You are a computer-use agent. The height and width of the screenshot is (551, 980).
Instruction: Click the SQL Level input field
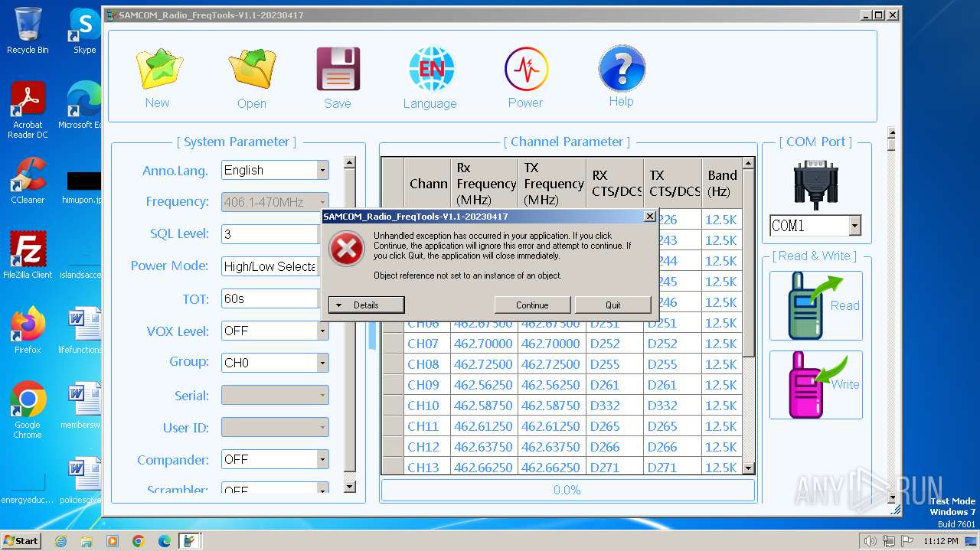click(x=270, y=234)
